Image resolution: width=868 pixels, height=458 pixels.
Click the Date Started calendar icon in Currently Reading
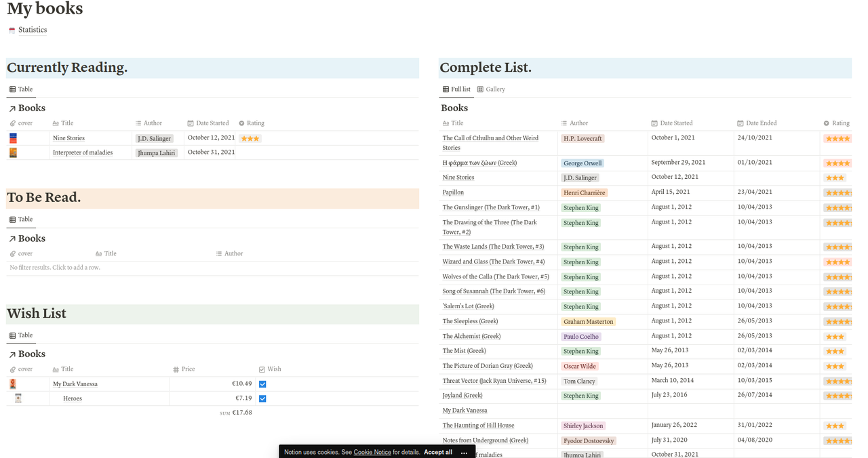pos(191,123)
